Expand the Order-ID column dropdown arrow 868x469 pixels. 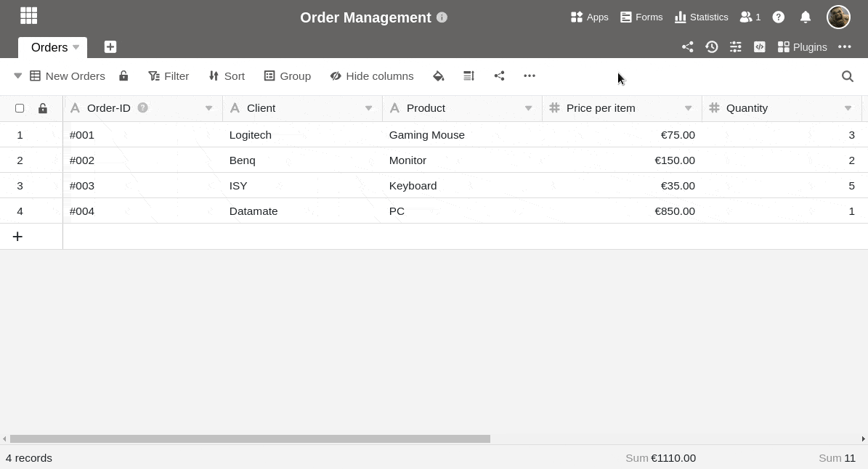click(x=208, y=108)
